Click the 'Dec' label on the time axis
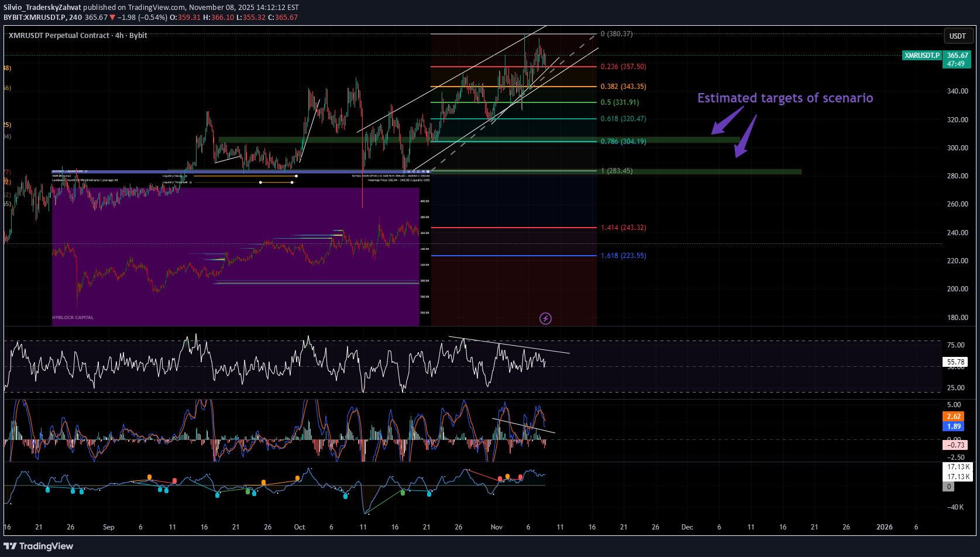Screen dimensions: 980x557 pos(687,527)
